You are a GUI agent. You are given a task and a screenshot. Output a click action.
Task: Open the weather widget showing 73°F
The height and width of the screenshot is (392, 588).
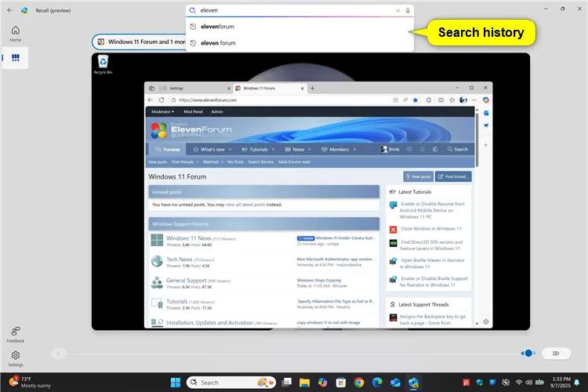coord(30,383)
